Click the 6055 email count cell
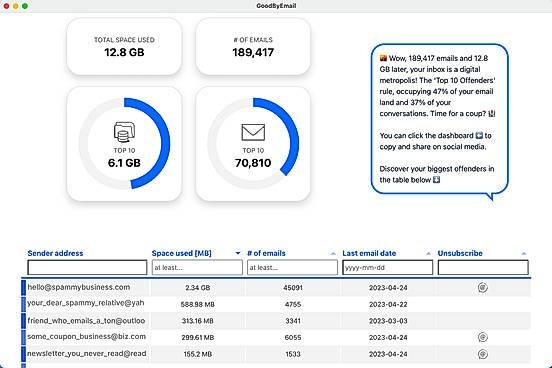This screenshot has width=552, height=368. pos(293,337)
